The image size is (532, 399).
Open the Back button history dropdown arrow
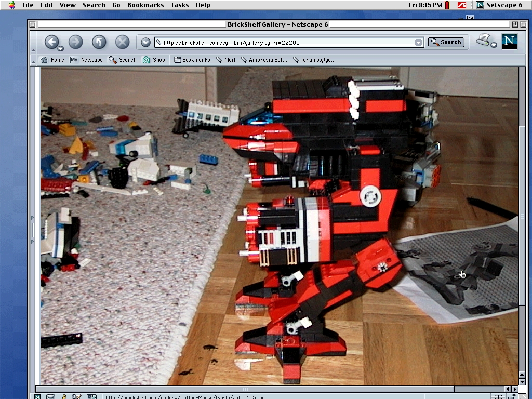click(x=60, y=48)
